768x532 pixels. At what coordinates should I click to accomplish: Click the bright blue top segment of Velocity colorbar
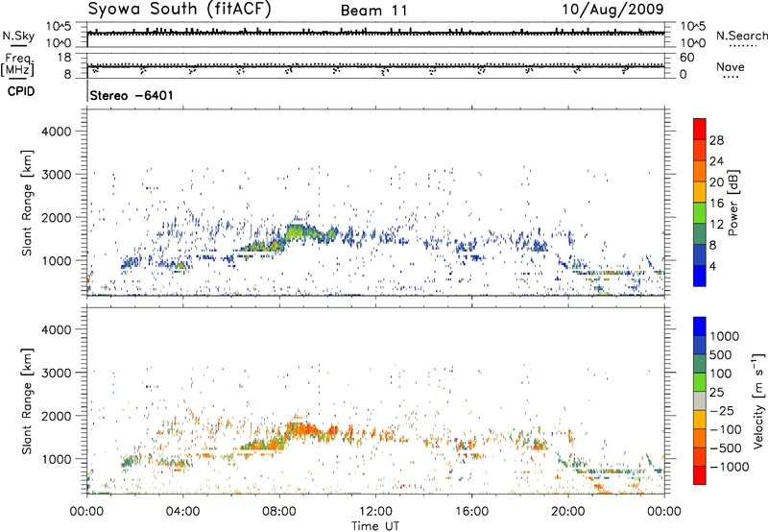700,326
